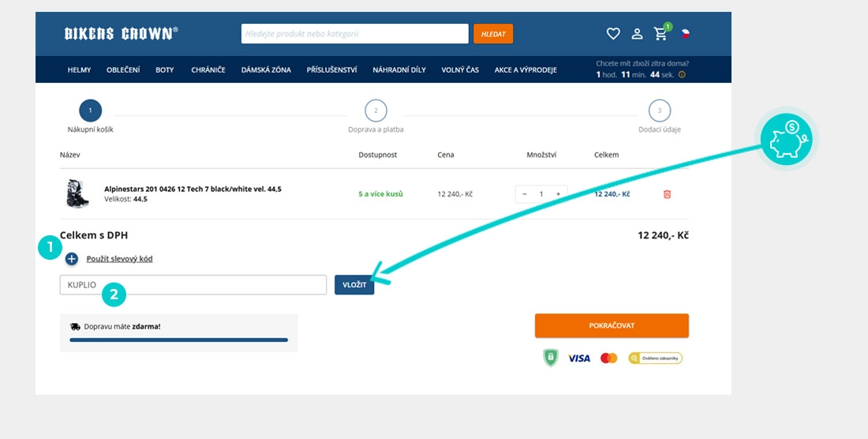Click the Hledat search button

click(493, 34)
